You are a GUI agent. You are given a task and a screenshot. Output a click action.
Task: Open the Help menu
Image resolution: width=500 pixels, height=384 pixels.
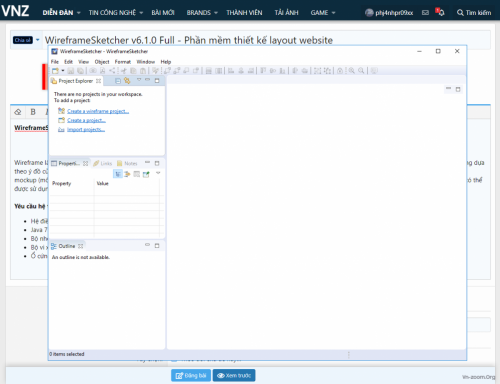[x=166, y=62]
